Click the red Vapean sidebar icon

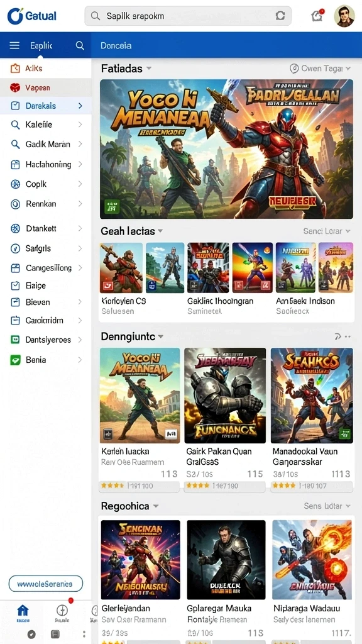[x=15, y=87]
